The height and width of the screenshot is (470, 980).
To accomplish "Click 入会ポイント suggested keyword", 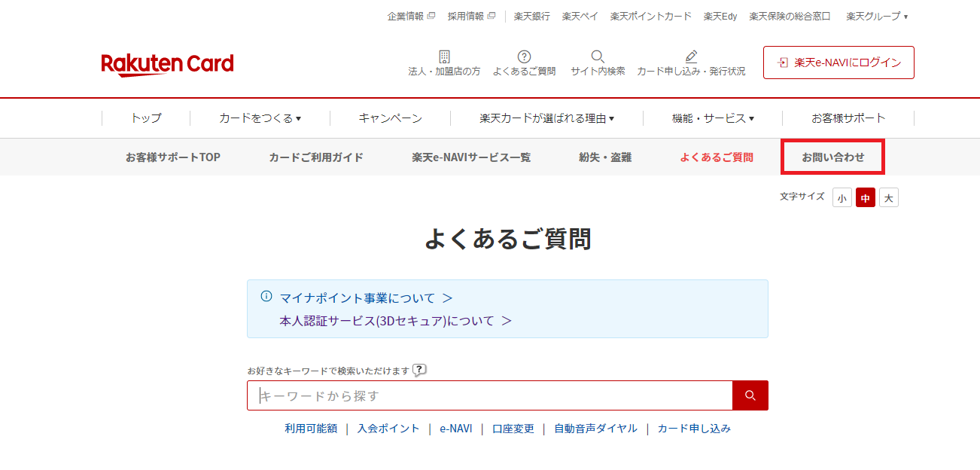I will point(388,429).
